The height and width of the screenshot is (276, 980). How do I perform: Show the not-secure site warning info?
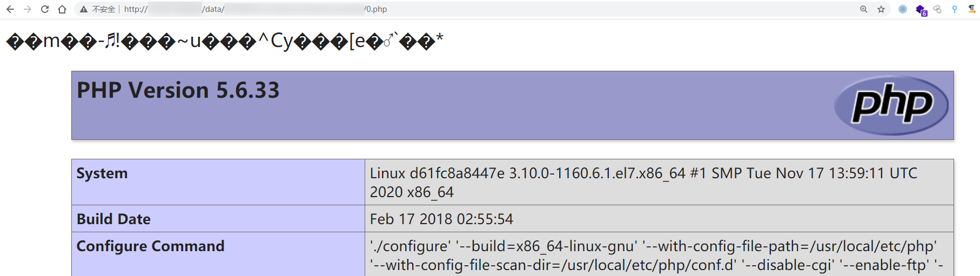97,9
